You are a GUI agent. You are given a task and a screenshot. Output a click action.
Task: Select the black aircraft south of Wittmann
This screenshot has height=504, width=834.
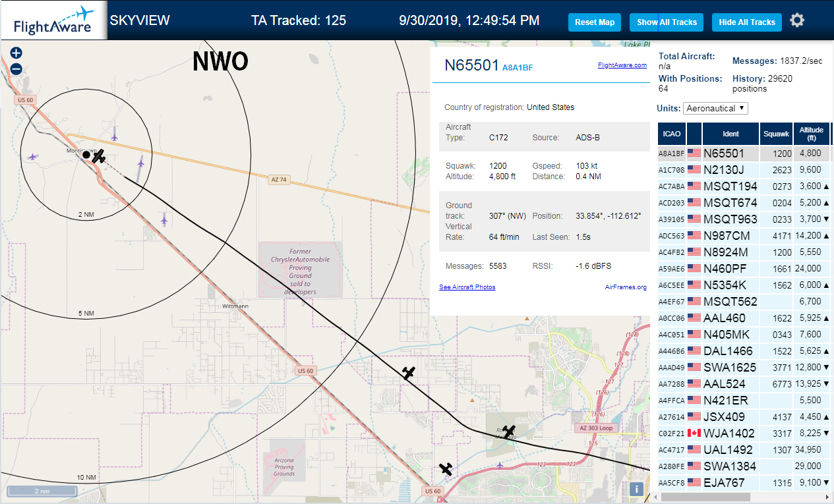point(409,373)
